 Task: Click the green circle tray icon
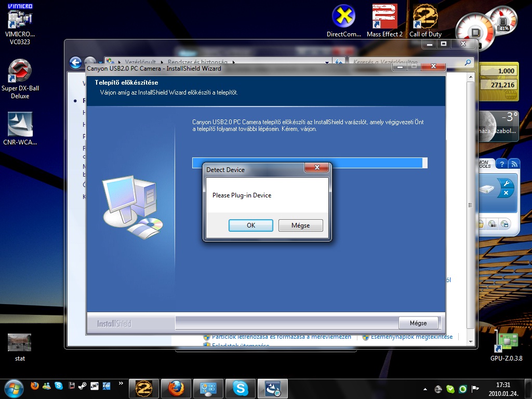pos(463,389)
